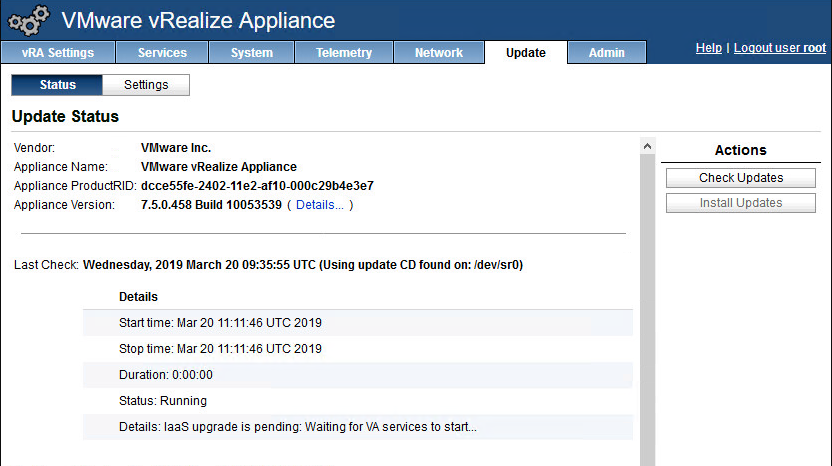Click the IaaS upgrade pending details row

click(x=320, y=427)
